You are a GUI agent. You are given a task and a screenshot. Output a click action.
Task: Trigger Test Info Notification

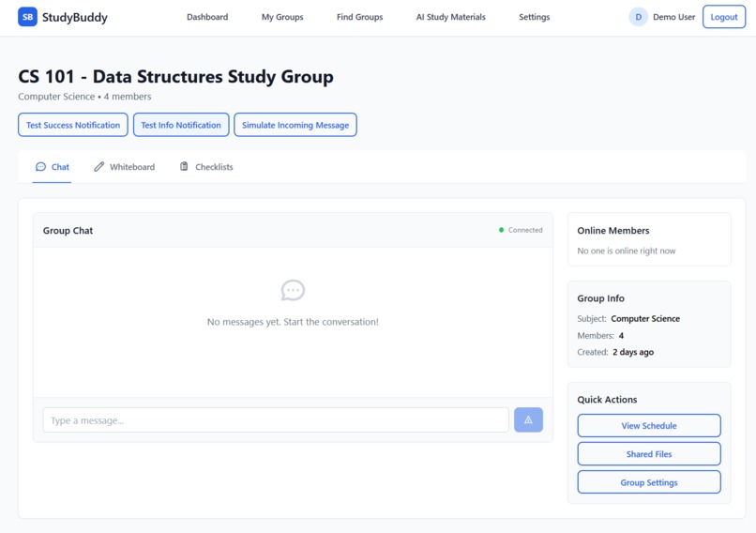181,125
